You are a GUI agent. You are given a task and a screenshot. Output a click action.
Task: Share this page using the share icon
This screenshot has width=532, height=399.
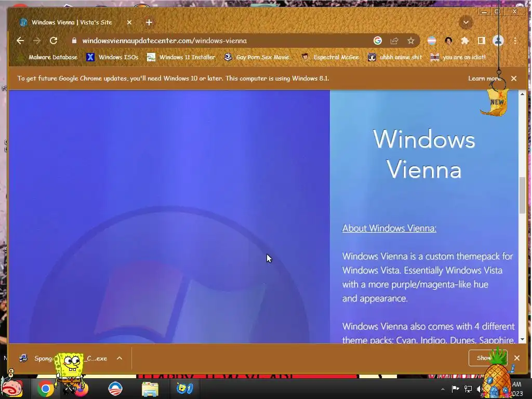(394, 41)
